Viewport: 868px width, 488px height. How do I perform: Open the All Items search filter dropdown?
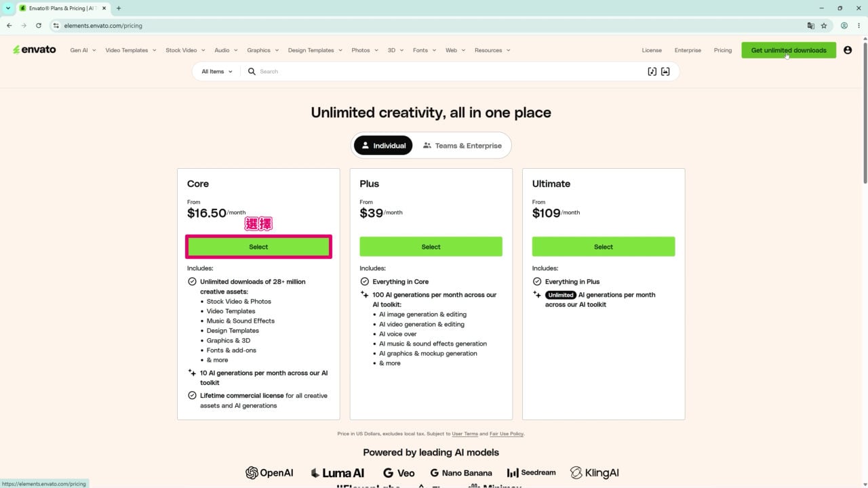coord(217,71)
